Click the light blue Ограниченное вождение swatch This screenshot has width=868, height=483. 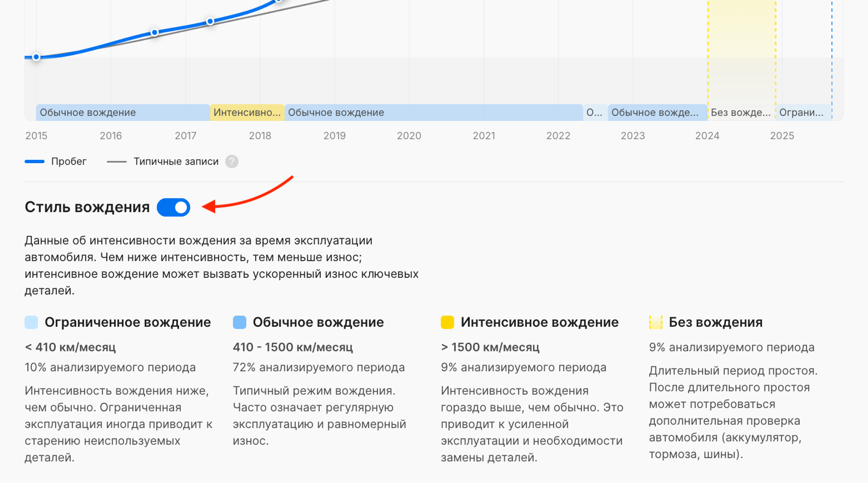coord(31,322)
